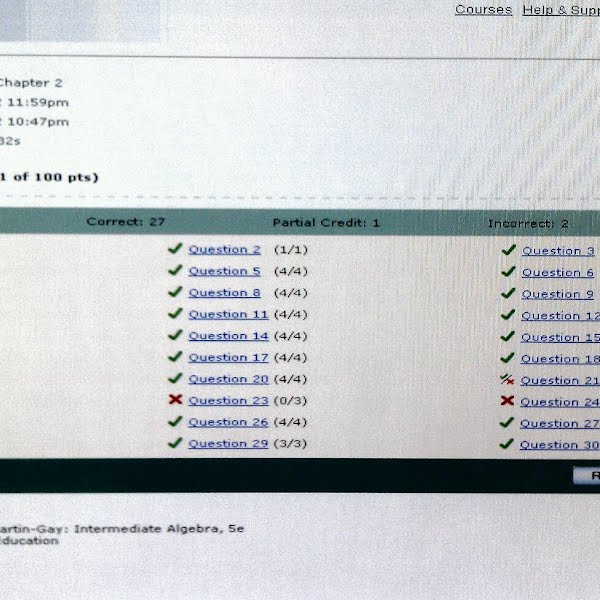600x600 pixels.
Task: Click the green checkmark beside Question 14
Action: click(x=175, y=335)
